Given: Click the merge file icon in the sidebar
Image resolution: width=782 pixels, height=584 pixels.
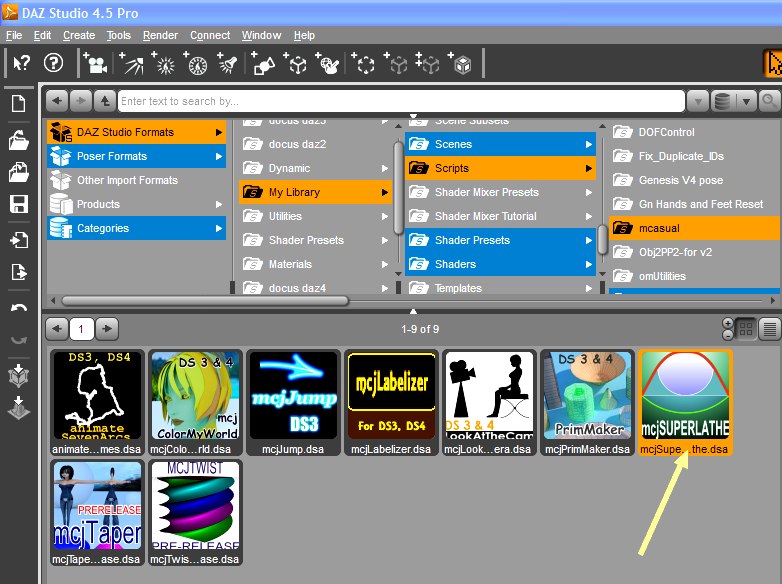Looking at the screenshot, I should point(18,172).
